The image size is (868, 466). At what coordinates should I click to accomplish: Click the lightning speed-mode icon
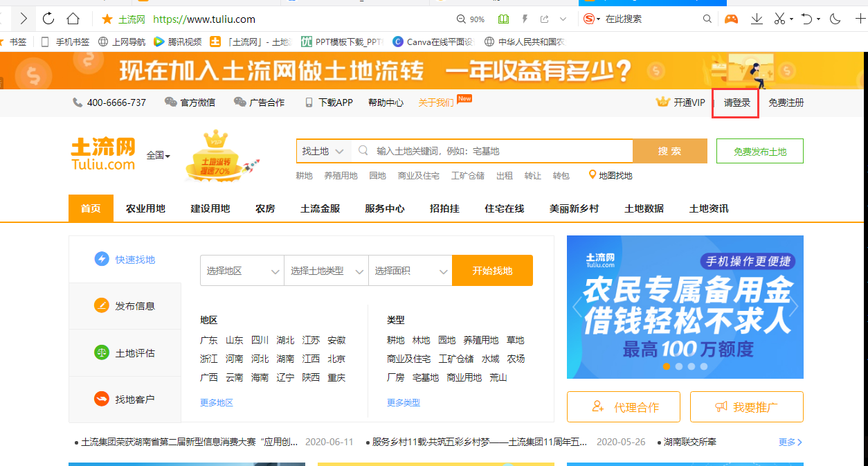click(x=525, y=19)
